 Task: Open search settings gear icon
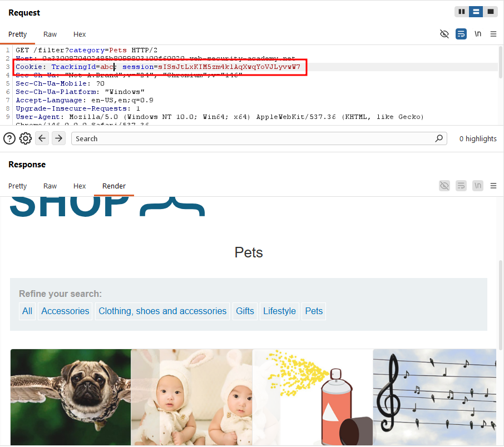tap(26, 138)
